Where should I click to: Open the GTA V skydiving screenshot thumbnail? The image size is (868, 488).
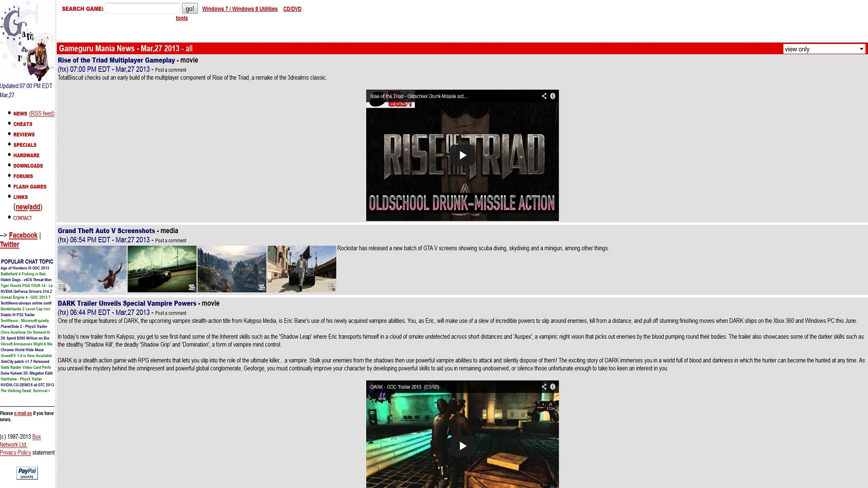(92, 269)
